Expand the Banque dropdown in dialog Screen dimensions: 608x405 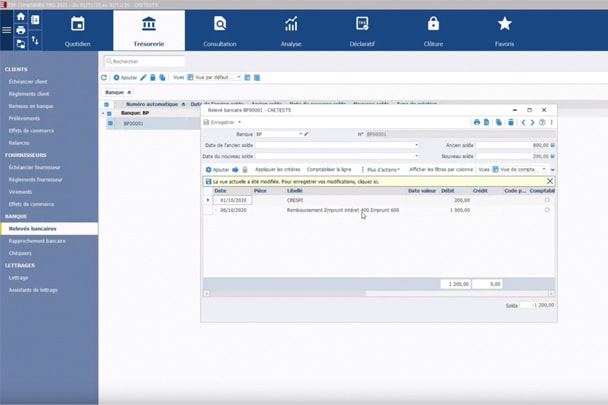point(299,133)
